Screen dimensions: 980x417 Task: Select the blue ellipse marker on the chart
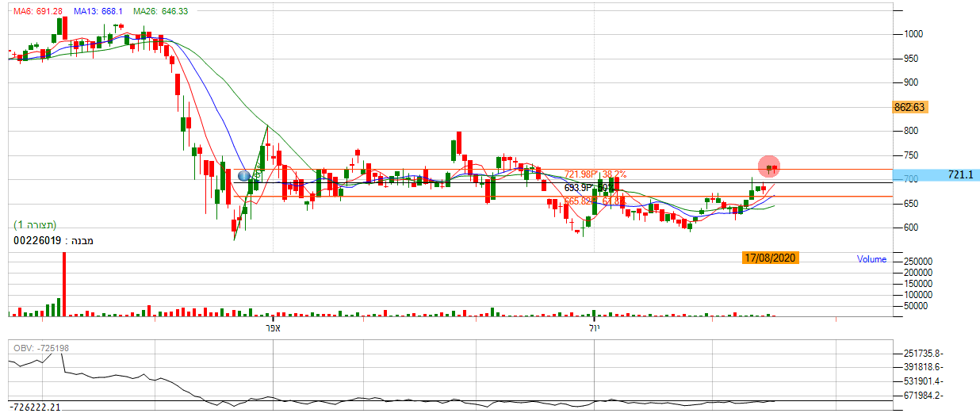245,175
